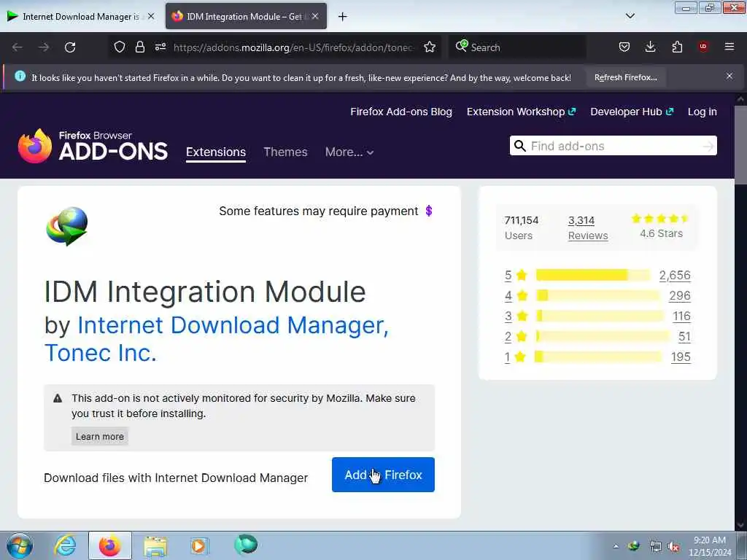This screenshot has height=560, width=747.
Task: Reload the current page
Action: coord(70,47)
